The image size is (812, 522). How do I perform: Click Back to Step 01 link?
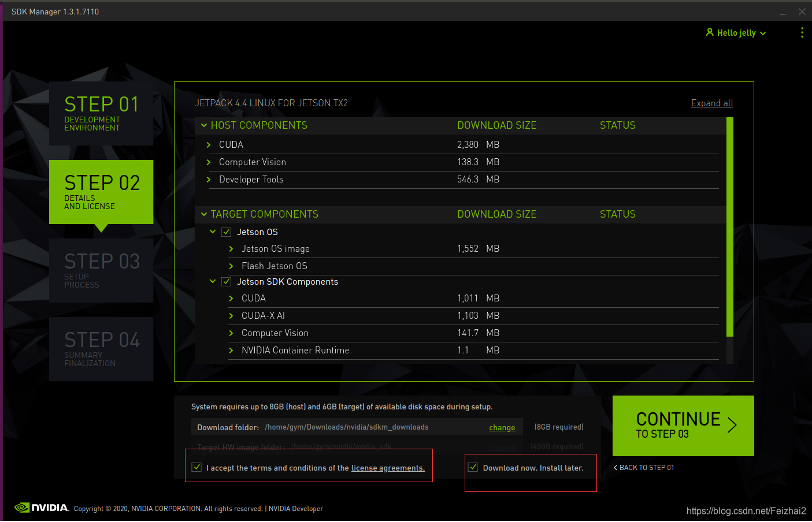pyautogui.click(x=644, y=468)
